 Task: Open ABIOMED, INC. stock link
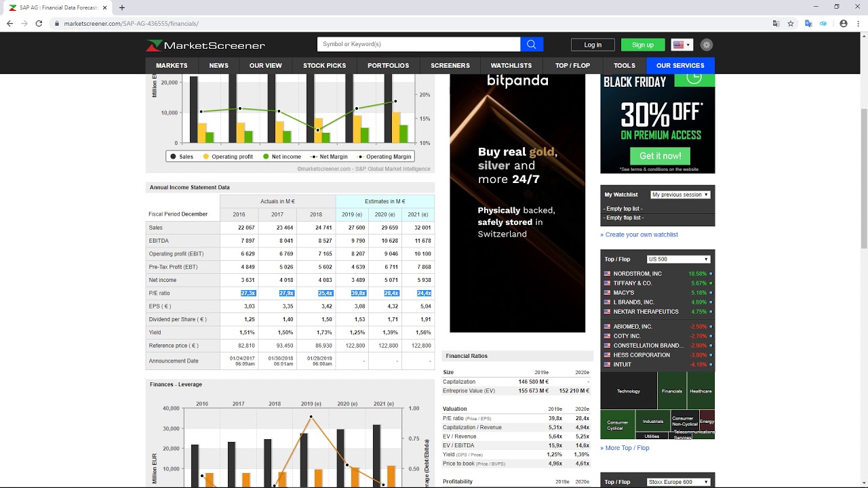[x=633, y=327]
